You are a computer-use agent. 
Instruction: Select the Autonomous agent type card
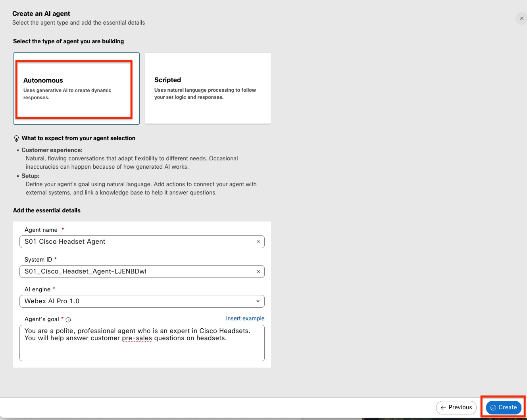[76, 88]
